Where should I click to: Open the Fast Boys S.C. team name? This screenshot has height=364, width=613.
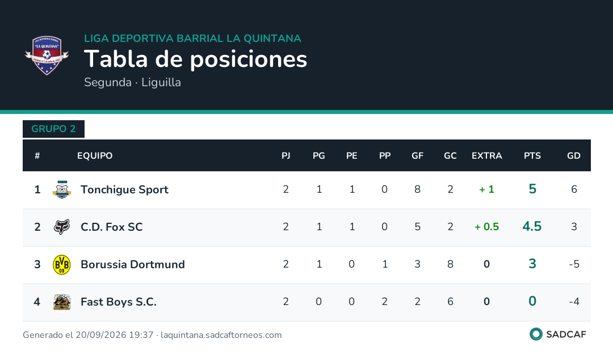click(x=119, y=302)
